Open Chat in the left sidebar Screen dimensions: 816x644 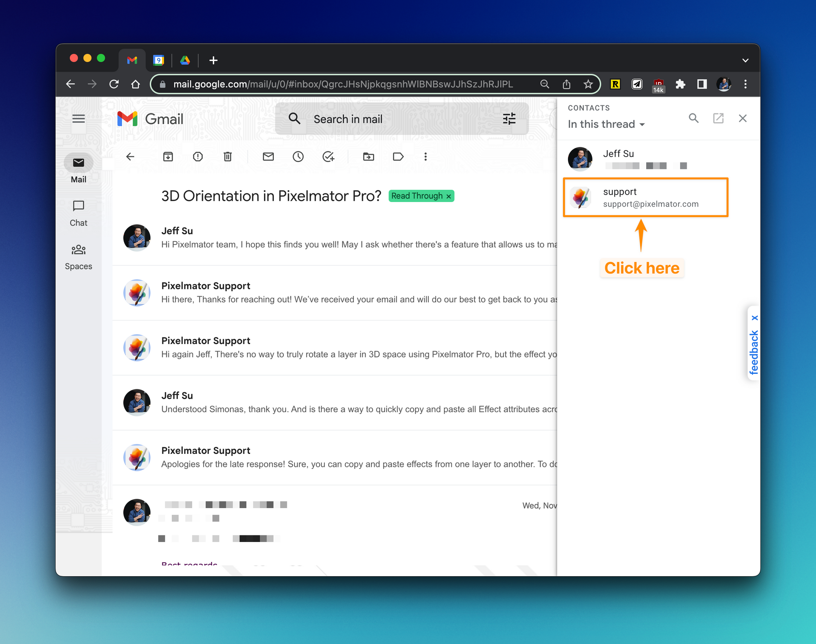coord(78,213)
